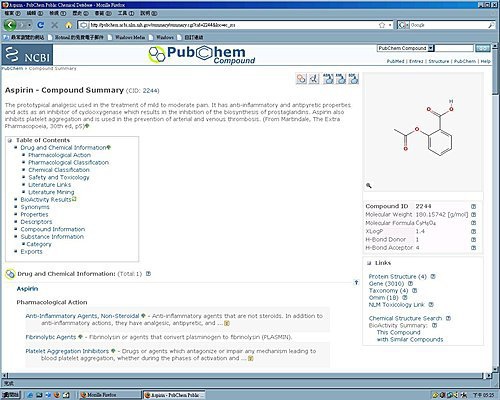Click the Firefox back arrow button
This screenshot has height=400, width=500.
(10, 25)
